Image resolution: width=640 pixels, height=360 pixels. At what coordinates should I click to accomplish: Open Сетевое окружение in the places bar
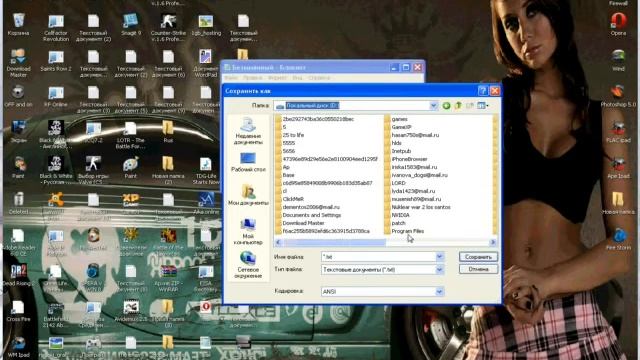point(248,265)
